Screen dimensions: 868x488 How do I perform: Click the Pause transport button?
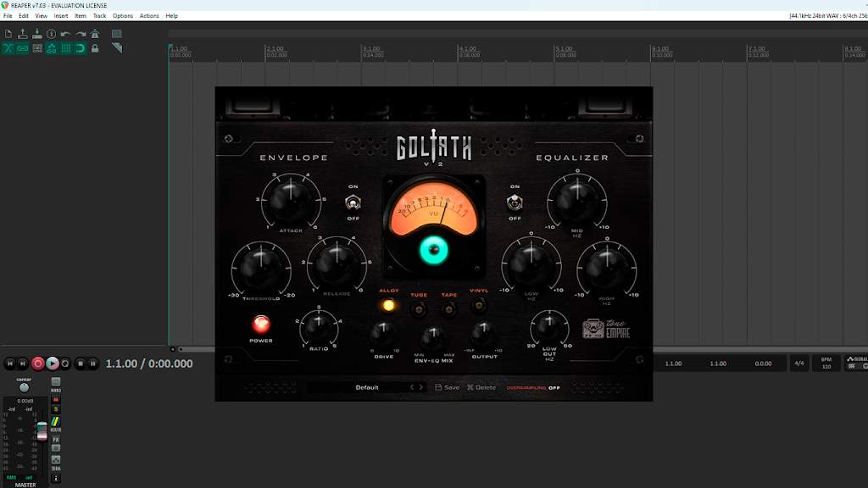[93, 363]
